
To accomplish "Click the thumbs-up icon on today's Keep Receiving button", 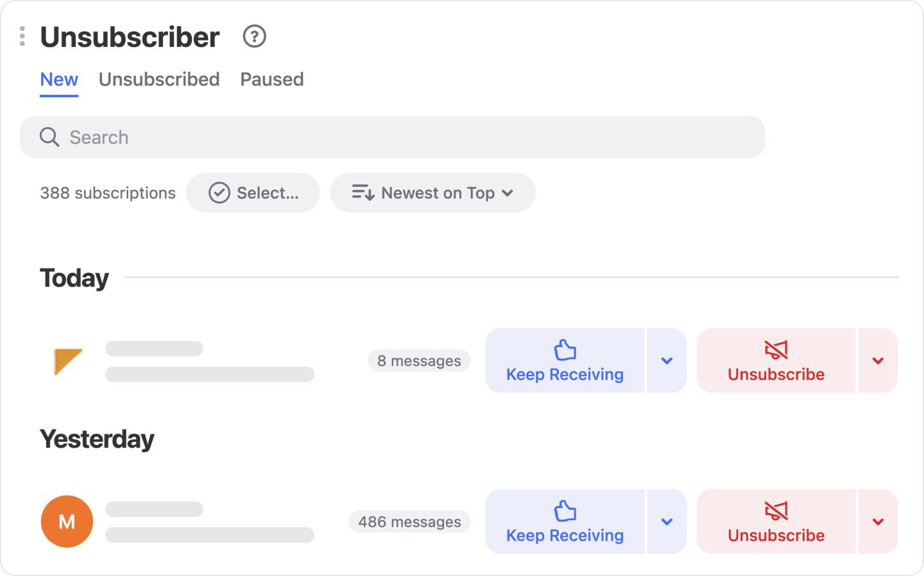I will tap(565, 351).
